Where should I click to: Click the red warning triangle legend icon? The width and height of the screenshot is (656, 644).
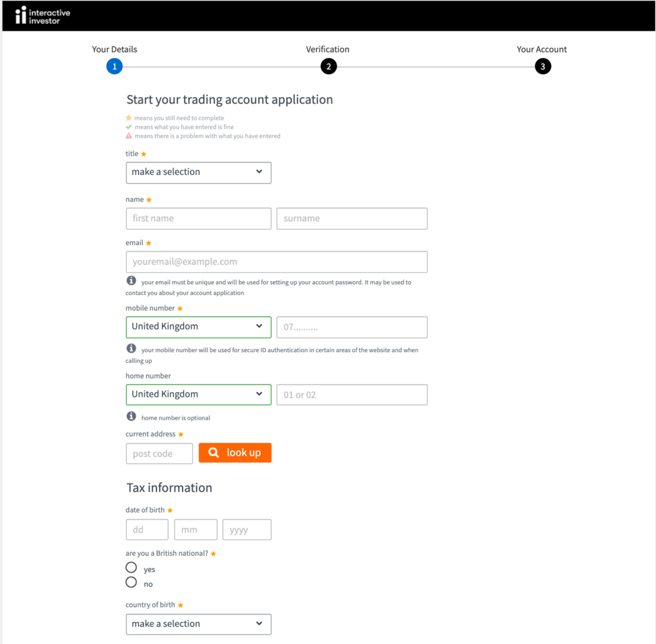pyautogui.click(x=129, y=136)
